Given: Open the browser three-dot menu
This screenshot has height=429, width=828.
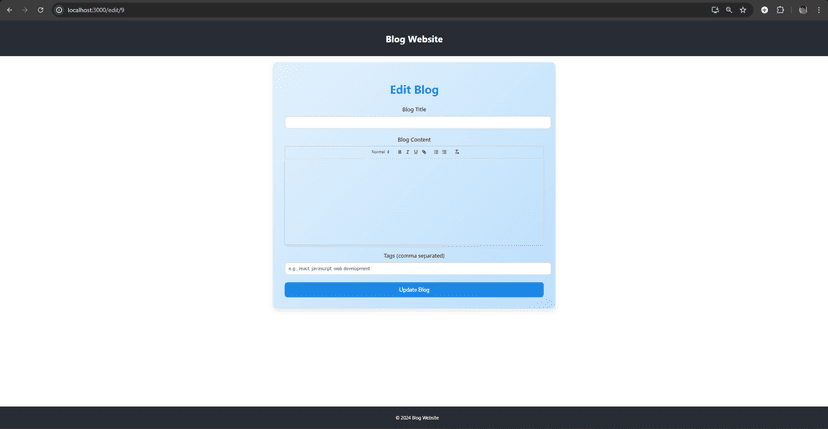Looking at the screenshot, I should point(818,10).
